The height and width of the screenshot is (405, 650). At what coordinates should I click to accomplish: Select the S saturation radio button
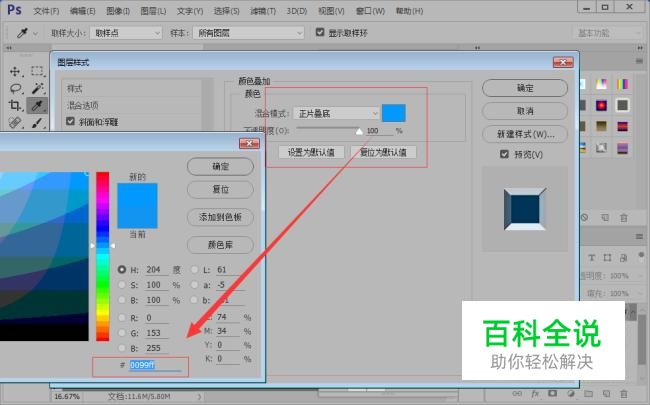121,285
